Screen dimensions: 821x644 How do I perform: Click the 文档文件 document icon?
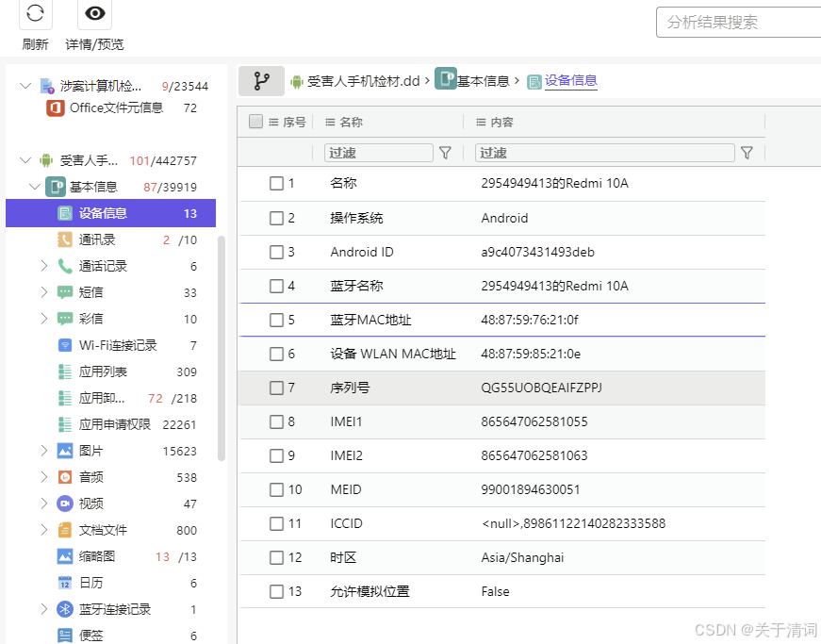click(x=65, y=530)
